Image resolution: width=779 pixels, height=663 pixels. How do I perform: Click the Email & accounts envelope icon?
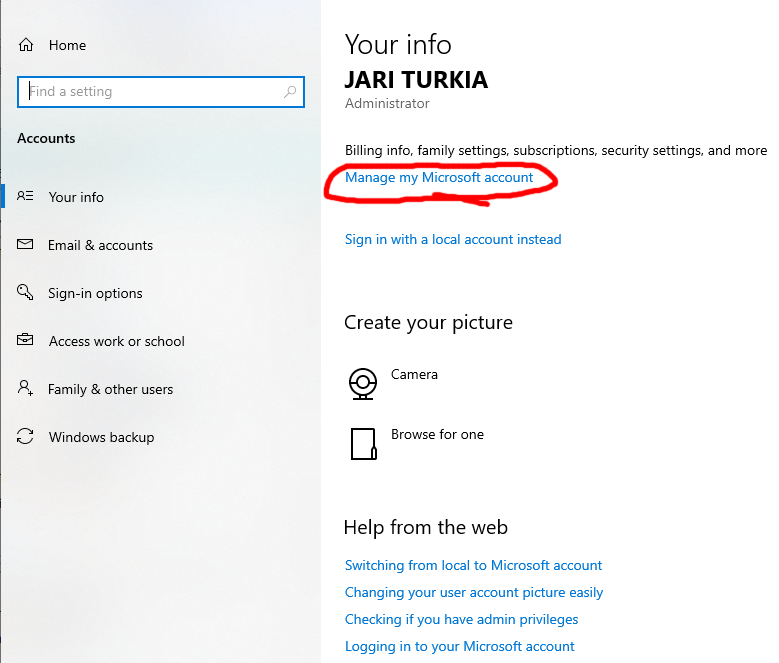pyautogui.click(x=26, y=245)
